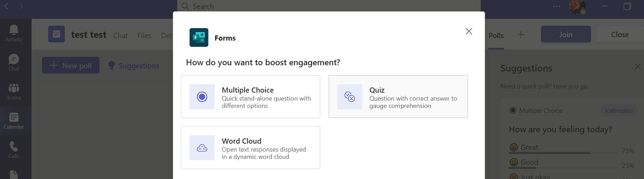Go back with the navigation arrow
This screenshot has height=179, width=644.
pos(6,6)
